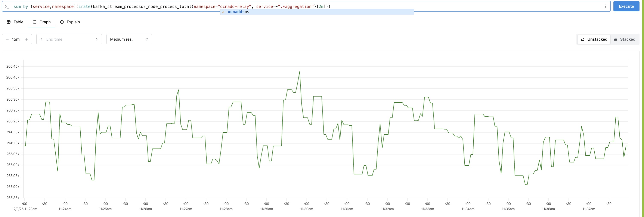Screen dimensions: 644x217
Task: Click the minus icon to decrease graph range
Action: (7, 39)
